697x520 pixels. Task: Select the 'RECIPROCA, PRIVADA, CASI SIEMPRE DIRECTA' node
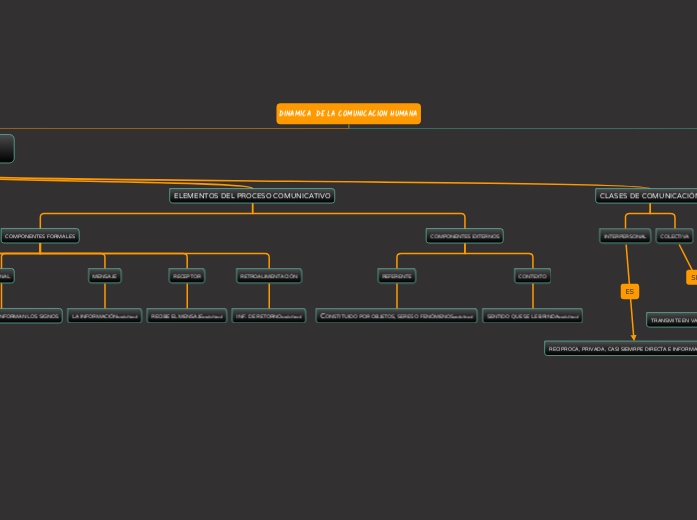point(621,348)
